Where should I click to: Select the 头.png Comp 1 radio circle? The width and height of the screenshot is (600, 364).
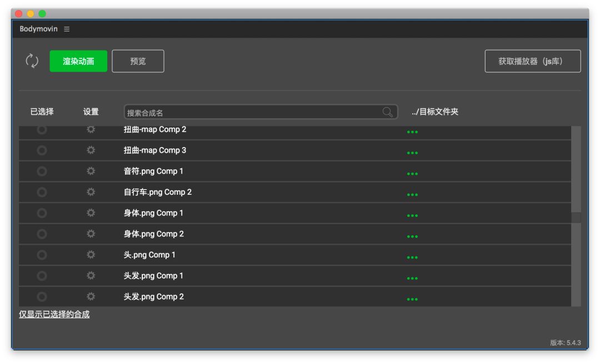point(42,255)
